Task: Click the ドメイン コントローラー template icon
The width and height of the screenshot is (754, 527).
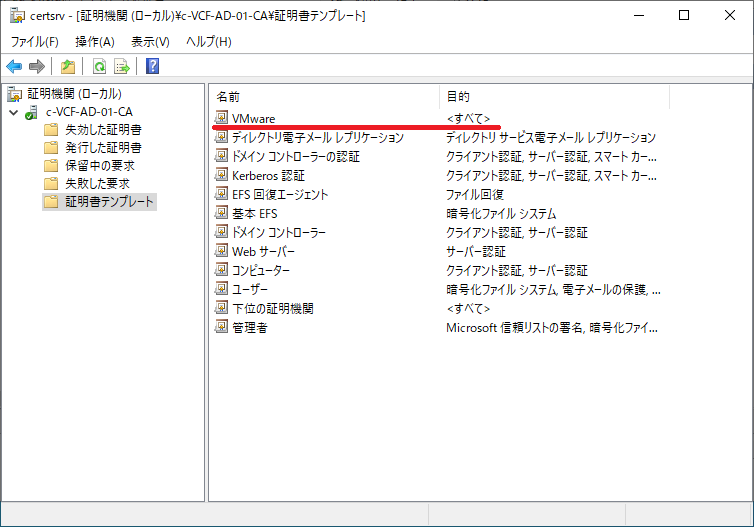Action: click(221, 232)
